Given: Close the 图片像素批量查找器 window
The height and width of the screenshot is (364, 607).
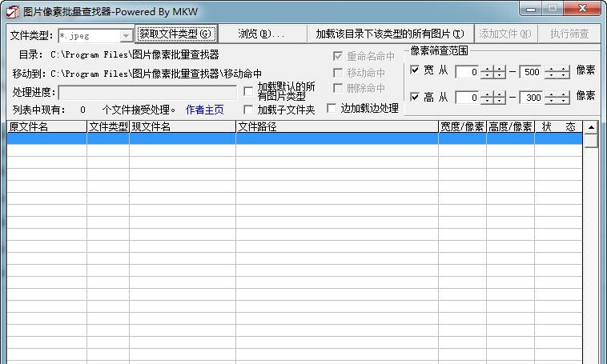Looking at the screenshot, I should pyautogui.click(x=582, y=9).
